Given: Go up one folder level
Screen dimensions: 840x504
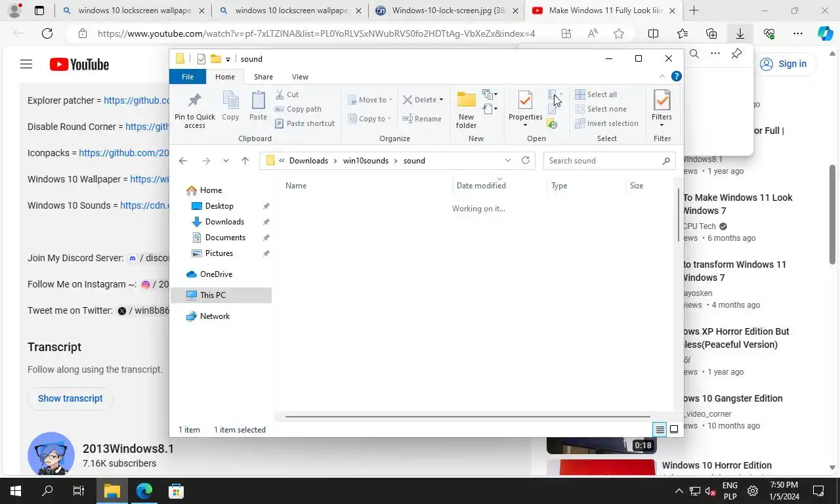Looking at the screenshot, I should [245, 161].
